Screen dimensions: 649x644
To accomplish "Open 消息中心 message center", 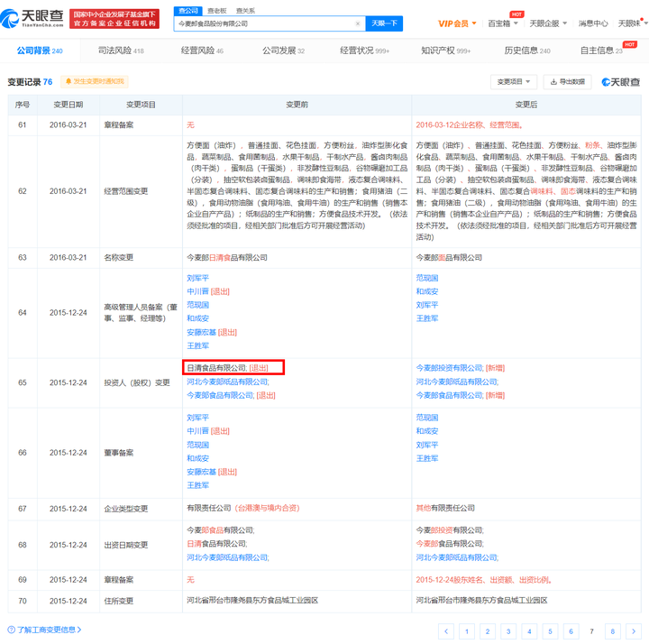I will (x=593, y=23).
